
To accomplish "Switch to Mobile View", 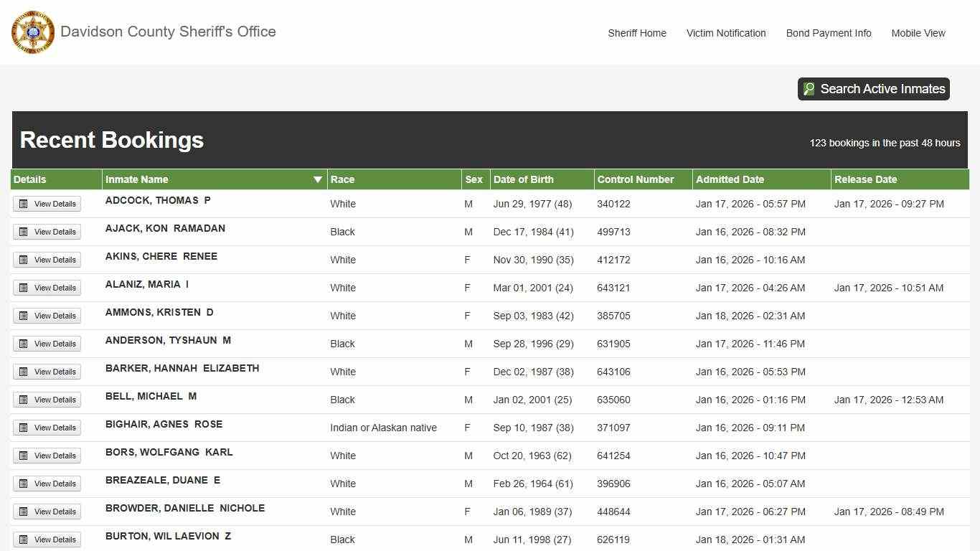I will click(x=918, y=33).
